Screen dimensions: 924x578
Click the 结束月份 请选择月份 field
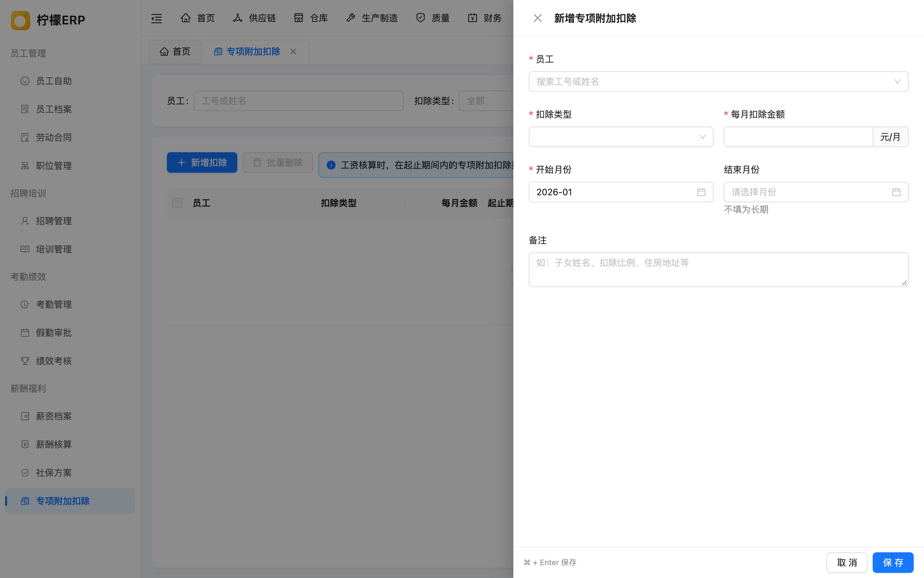point(816,192)
